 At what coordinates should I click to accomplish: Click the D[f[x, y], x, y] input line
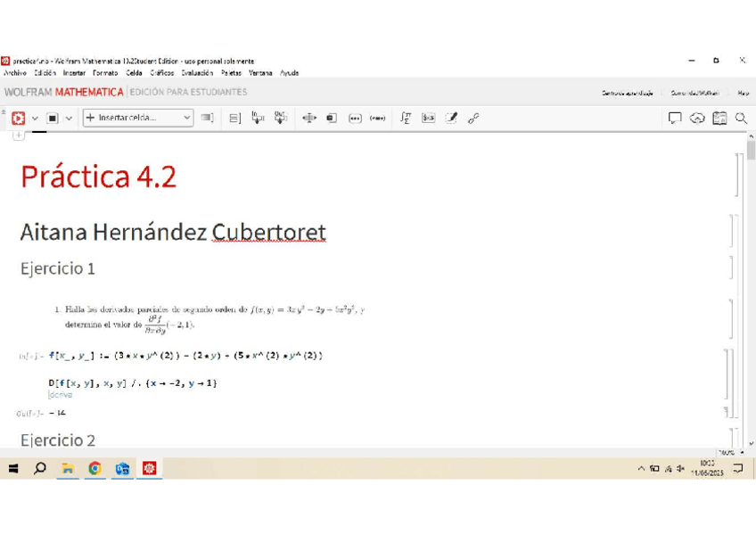[x=133, y=383]
